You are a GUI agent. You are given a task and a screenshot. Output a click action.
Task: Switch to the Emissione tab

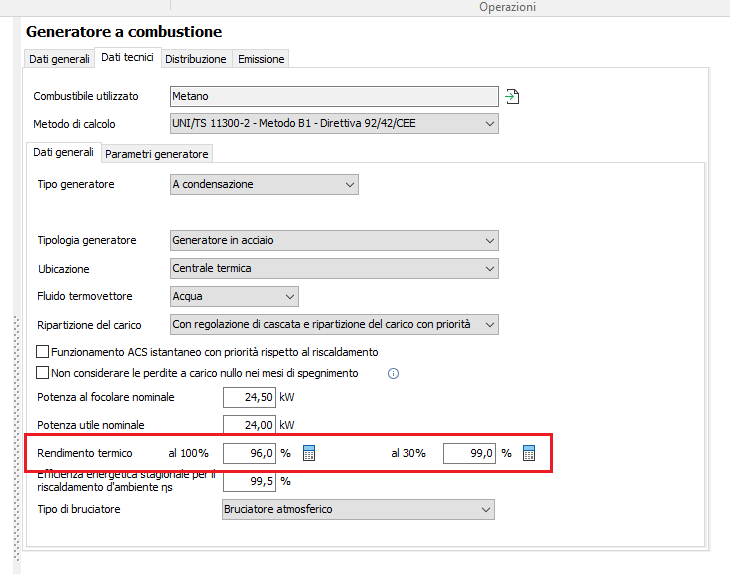pos(261,59)
